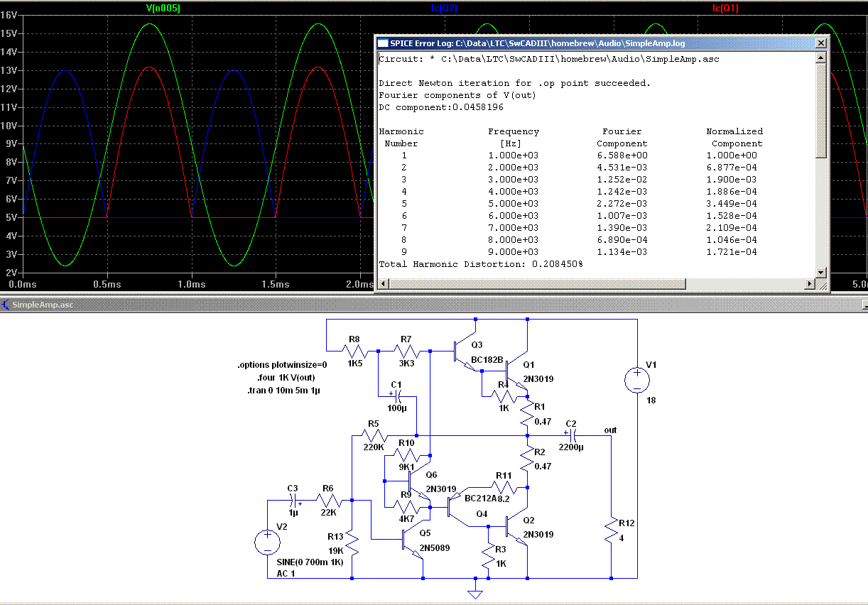Select resistor R7 3K3 symbol

pyautogui.click(x=407, y=350)
